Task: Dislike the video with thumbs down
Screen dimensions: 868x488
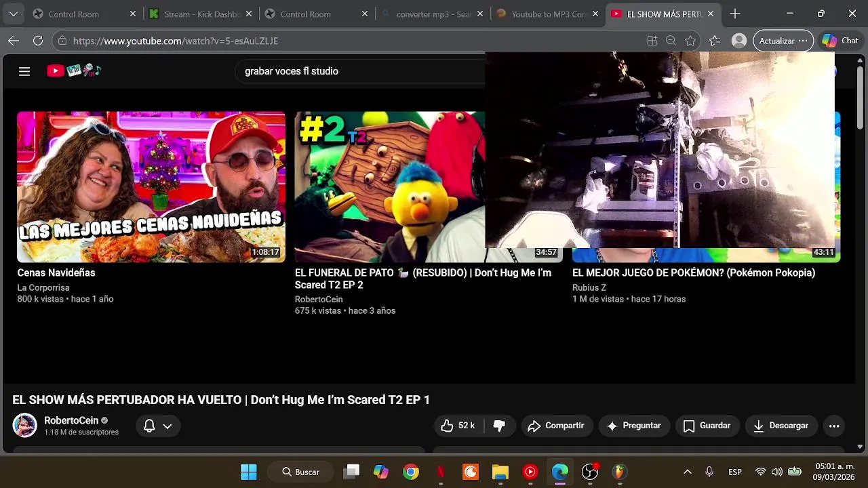Action: click(499, 426)
